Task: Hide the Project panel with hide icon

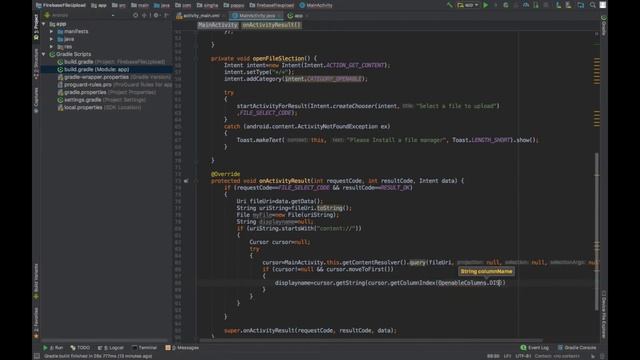Action: tap(166, 15)
